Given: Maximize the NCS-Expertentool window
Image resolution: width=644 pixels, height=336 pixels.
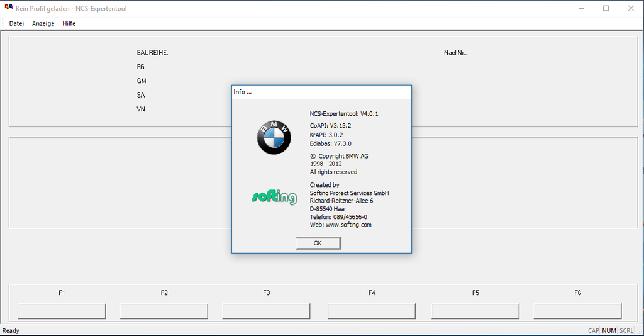Looking at the screenshot, I should coord(606,8).
